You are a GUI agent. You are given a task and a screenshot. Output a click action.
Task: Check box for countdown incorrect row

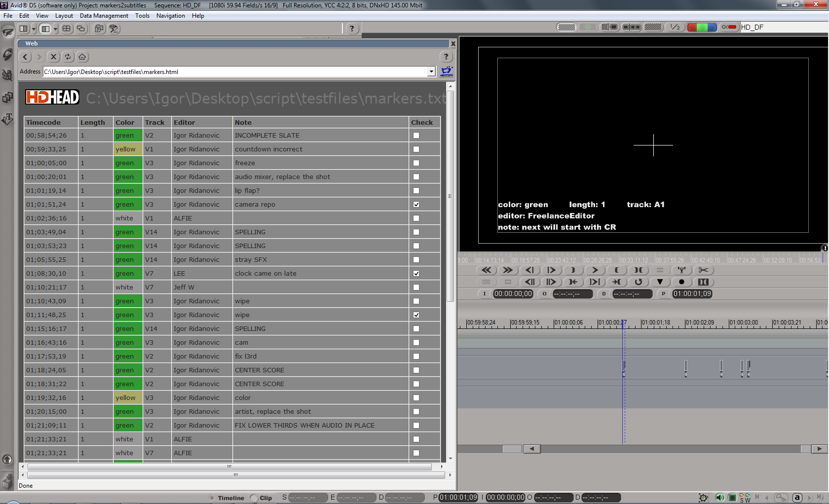tap(416, 149)
